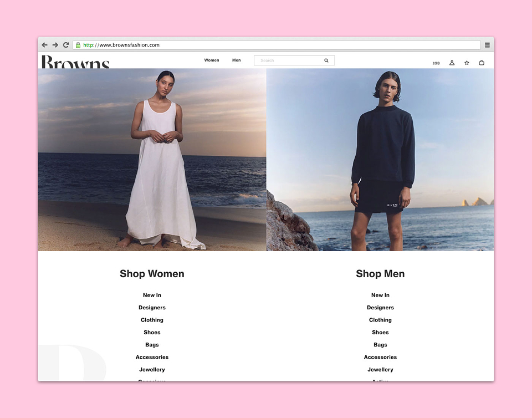Click into the Search field
532x418 pixels.
pyautogui.click(x=294, y=60)
